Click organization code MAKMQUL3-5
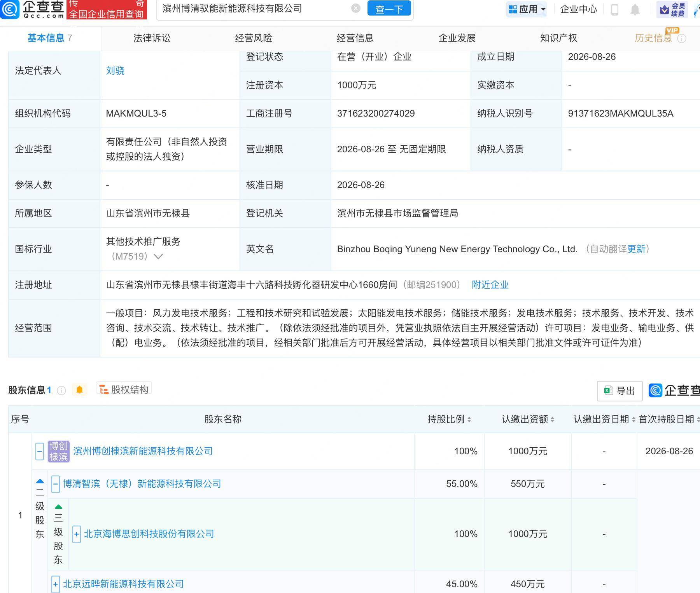Image resolution: width=700 pixels, height=593 pixels. pos(136,113)
